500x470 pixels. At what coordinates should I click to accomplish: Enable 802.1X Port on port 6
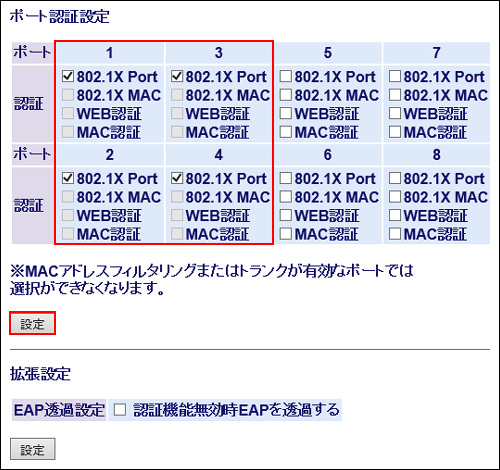286,178
